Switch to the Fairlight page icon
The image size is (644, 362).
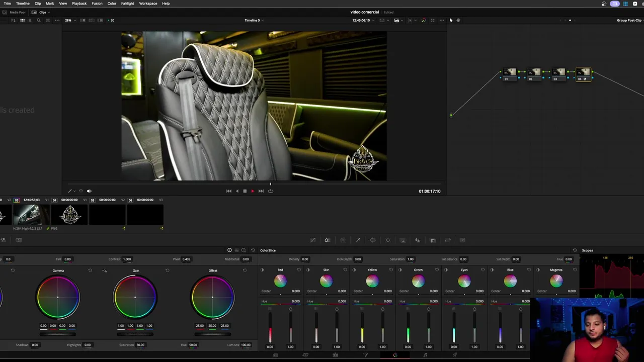click(425, 355)
